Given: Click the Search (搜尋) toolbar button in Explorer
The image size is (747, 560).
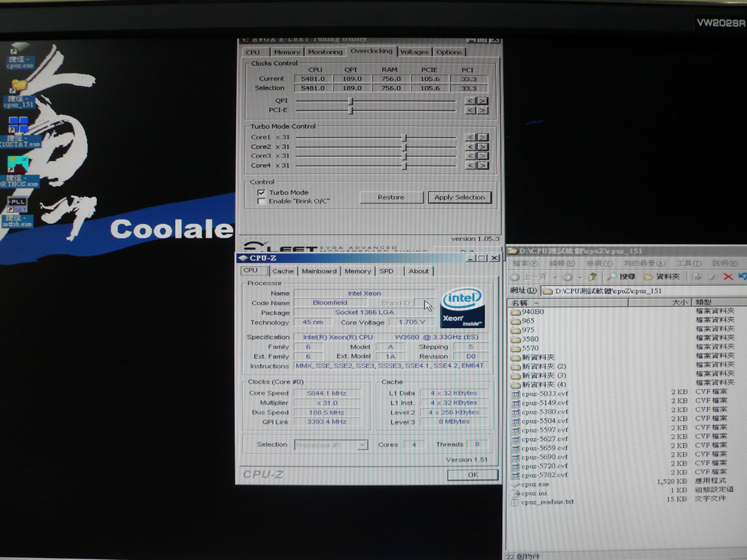Looking at the screenshot, I should click(x=622, y=276).
